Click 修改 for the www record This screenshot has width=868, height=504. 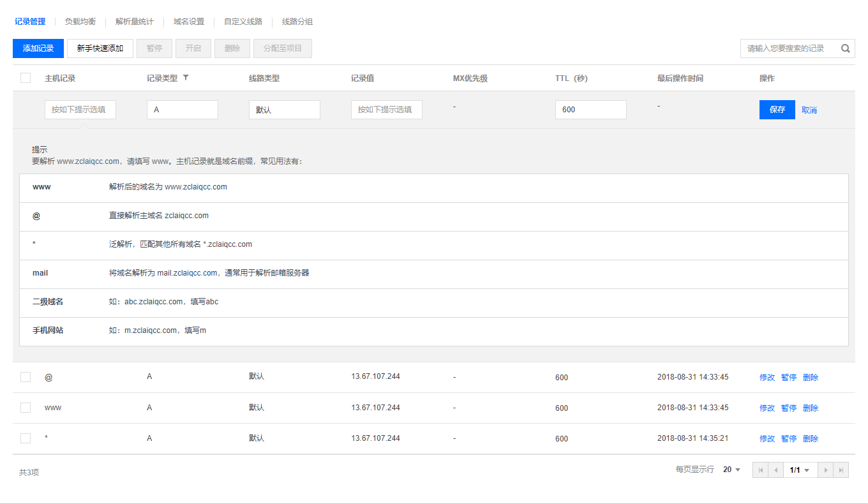click(767, 408)
